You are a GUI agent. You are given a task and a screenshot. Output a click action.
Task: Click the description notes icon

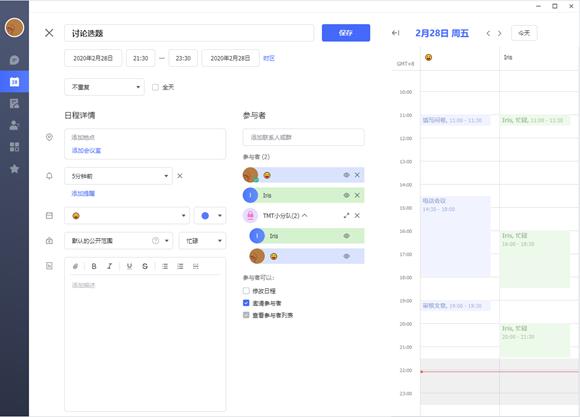49,266
